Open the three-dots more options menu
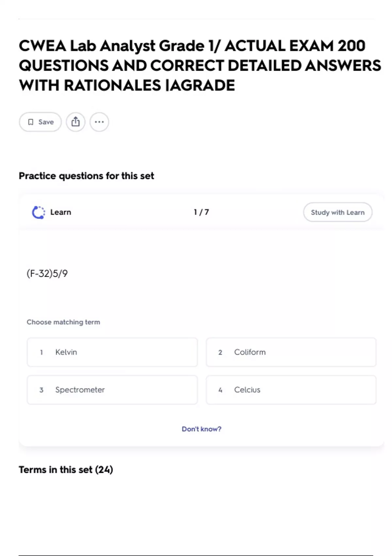This screenshot has width=392, height=556. pos(99,122)
